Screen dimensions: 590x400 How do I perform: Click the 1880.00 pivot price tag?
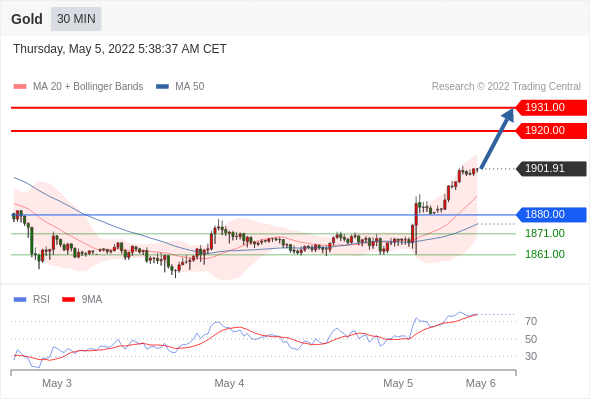(551, 214)
